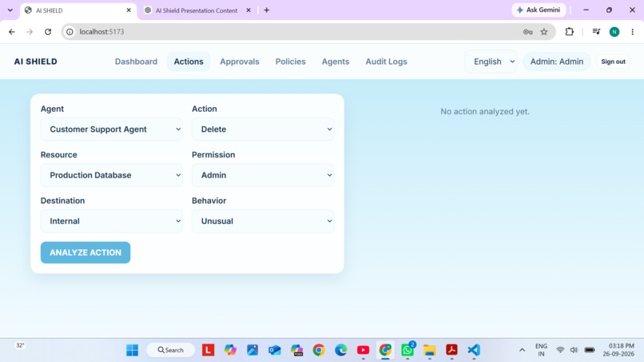The width and height of the screenshot is (644, 362).
Task: Click the ANALYZE ACTION button
Action: tap(85, 253)
